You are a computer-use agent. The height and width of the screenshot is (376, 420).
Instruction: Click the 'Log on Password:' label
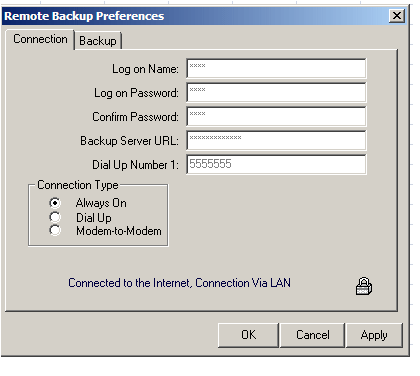tap(136, 93)
